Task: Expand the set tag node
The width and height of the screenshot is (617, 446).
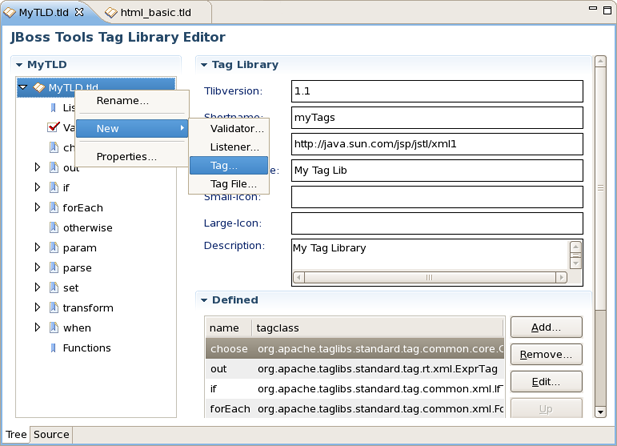Action: pos(37,287)
